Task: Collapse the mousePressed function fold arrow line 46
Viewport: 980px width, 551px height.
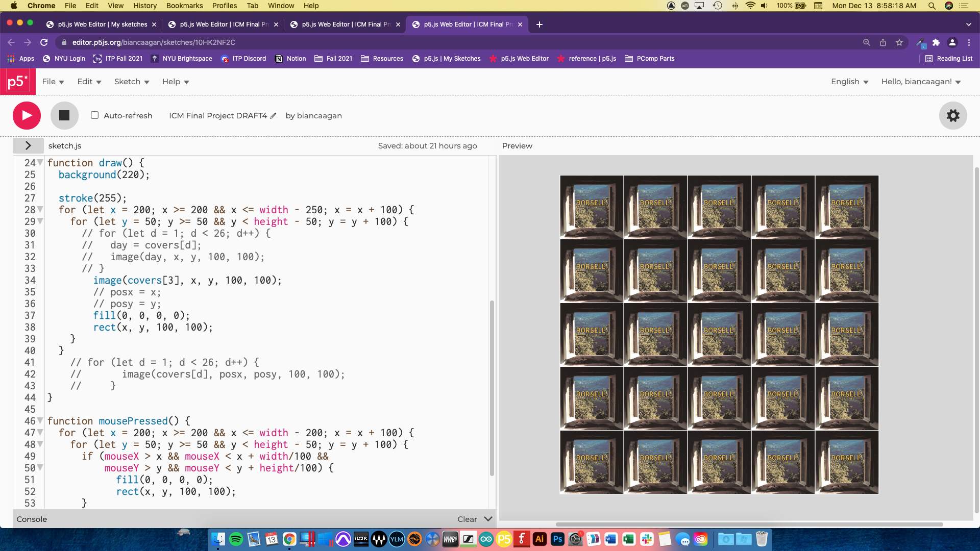Action: (40, 421)
